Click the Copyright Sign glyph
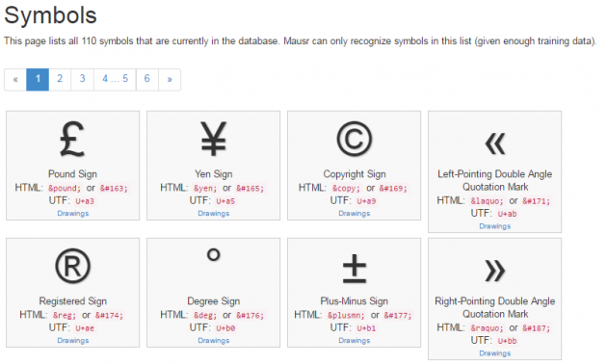Image resolution: width=607 pixels, height=364 pixels. click(x=355, y=139)
